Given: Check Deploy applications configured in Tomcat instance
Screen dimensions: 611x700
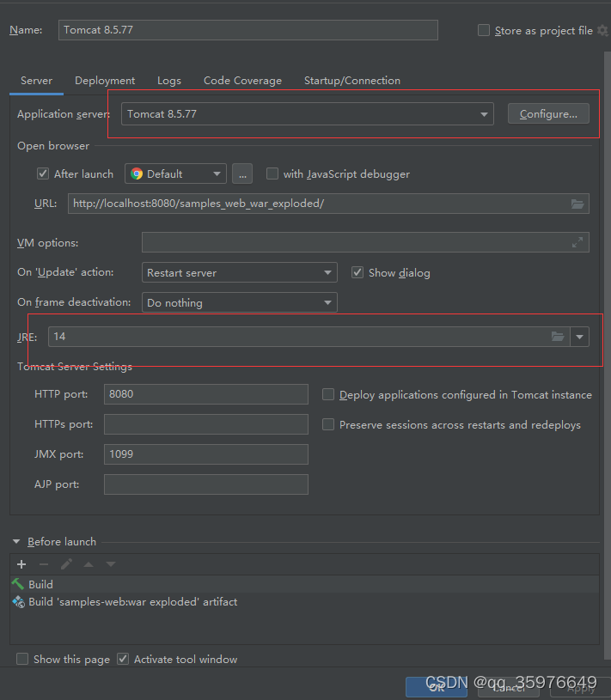Looking at the screenshot, I should (328, 394).
